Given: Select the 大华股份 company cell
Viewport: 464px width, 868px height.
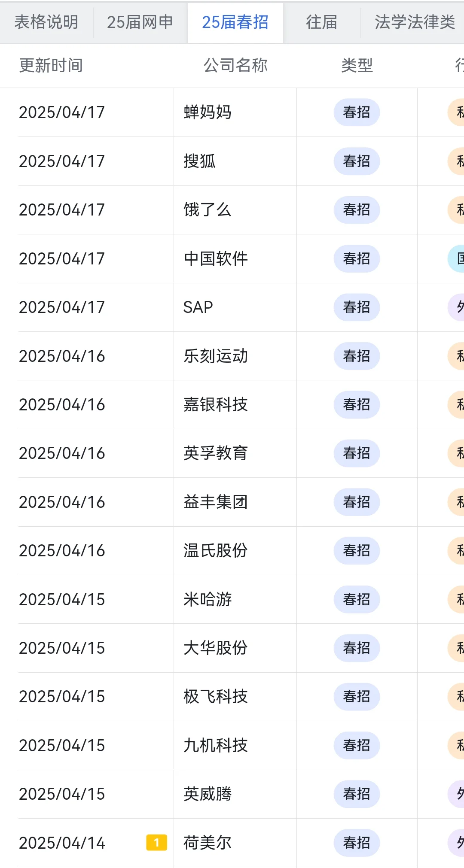Looking at the screenshot, I should pyautogui.click(x=235, y=648).
